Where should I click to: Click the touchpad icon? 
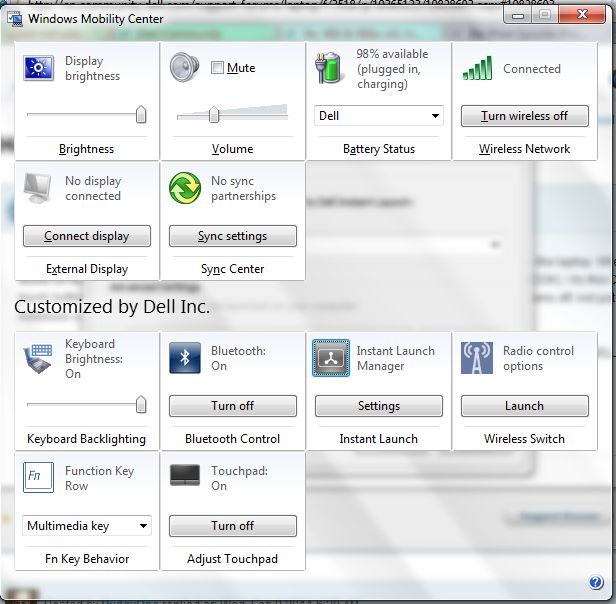[x=185, y=475]
